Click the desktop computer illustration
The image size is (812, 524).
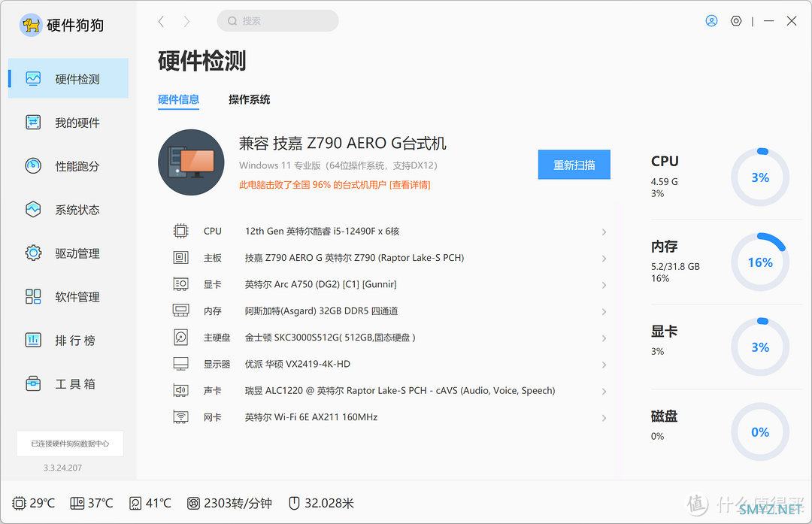tap(191, 162)
